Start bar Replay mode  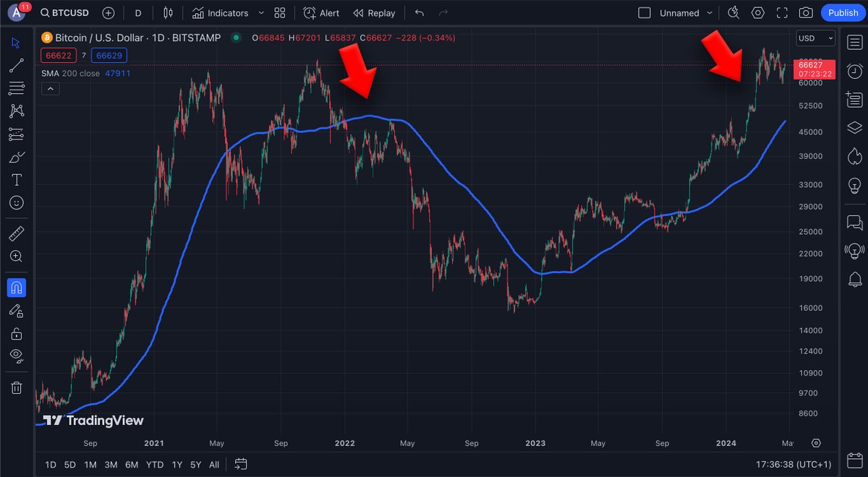point(374,13)
